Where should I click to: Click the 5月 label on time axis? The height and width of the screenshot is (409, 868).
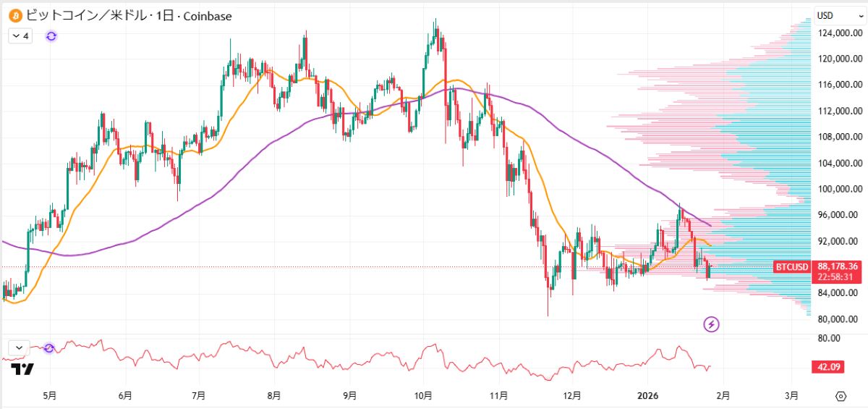pyautogui.click(x=50, y=396)
